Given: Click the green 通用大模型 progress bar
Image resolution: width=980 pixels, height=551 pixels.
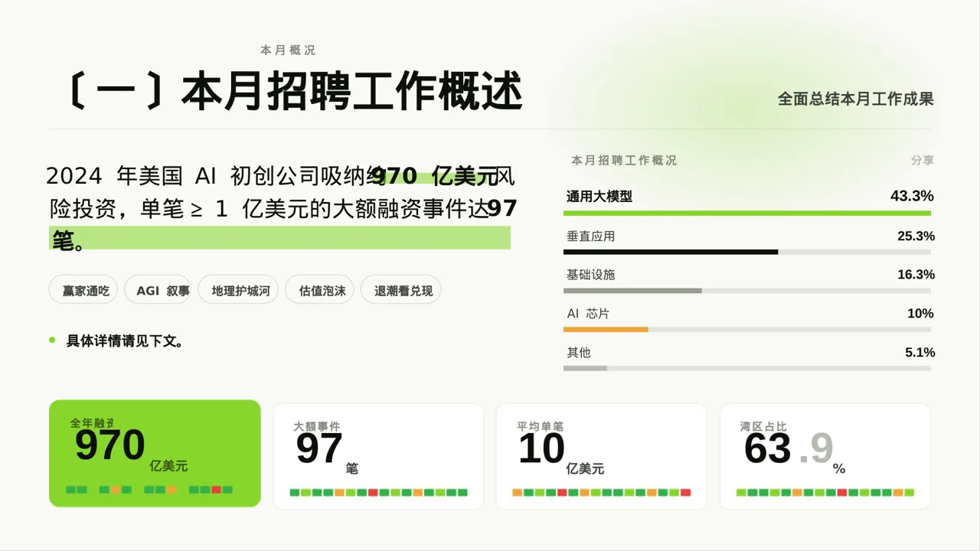Looking at the screenshot, I should click(747, 213).
